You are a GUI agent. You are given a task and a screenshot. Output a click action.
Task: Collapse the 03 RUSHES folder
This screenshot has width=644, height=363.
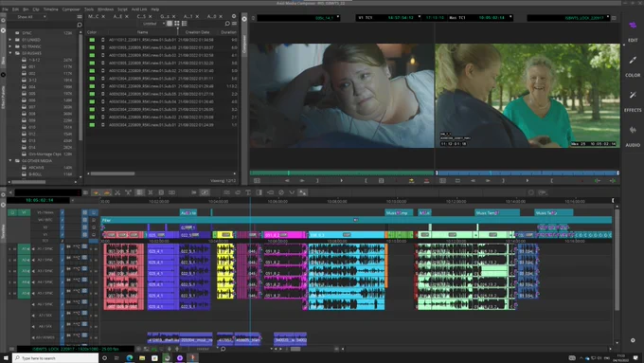[x=10, y=53]
